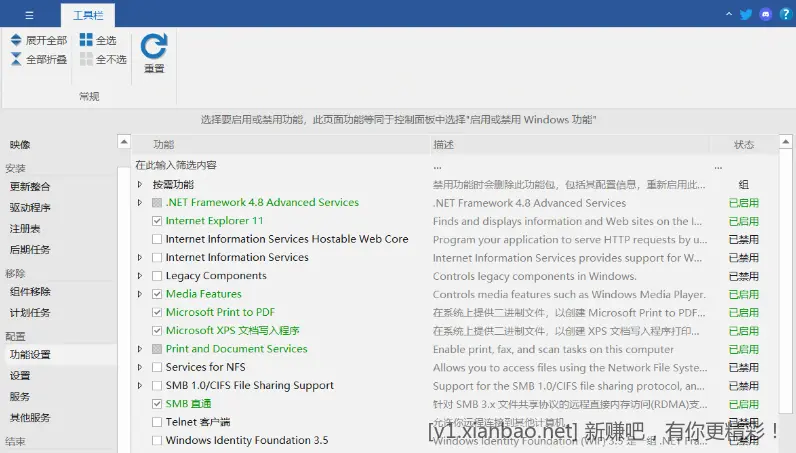Expand the .NET Framework 4.8 Advanced Services node
The height and width of the screenshot is (453, 796).
tap(140, 203)
